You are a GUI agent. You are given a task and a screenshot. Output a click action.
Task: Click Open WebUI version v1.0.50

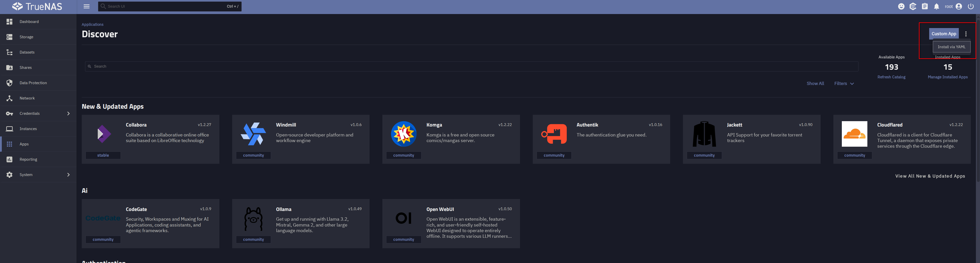coord(505,209)
